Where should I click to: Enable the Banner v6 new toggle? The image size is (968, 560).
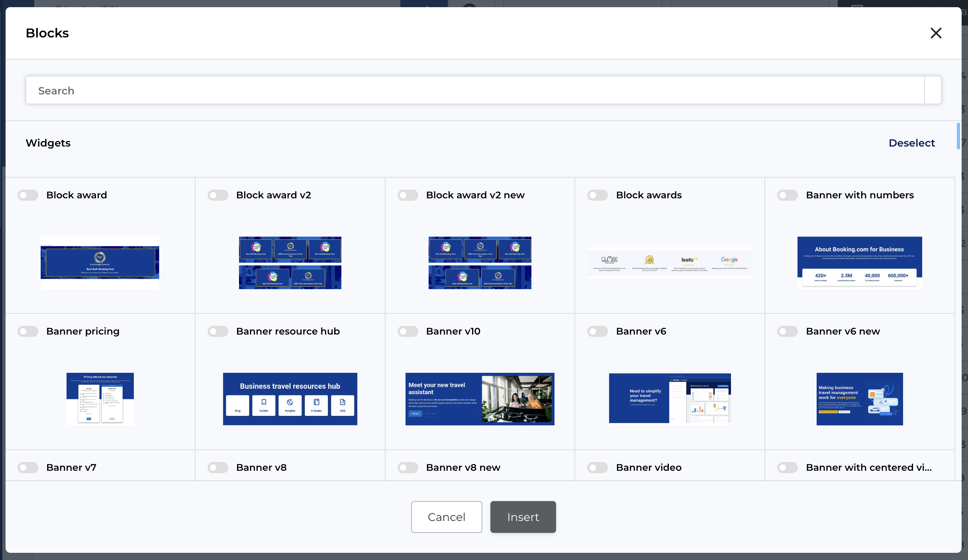click(787, 331)
